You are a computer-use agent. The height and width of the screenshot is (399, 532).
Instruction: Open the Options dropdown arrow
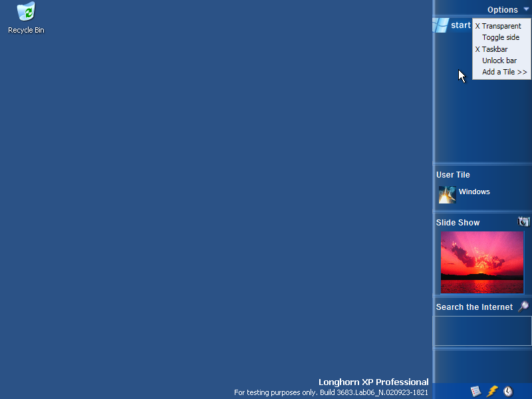click(526, 9)
